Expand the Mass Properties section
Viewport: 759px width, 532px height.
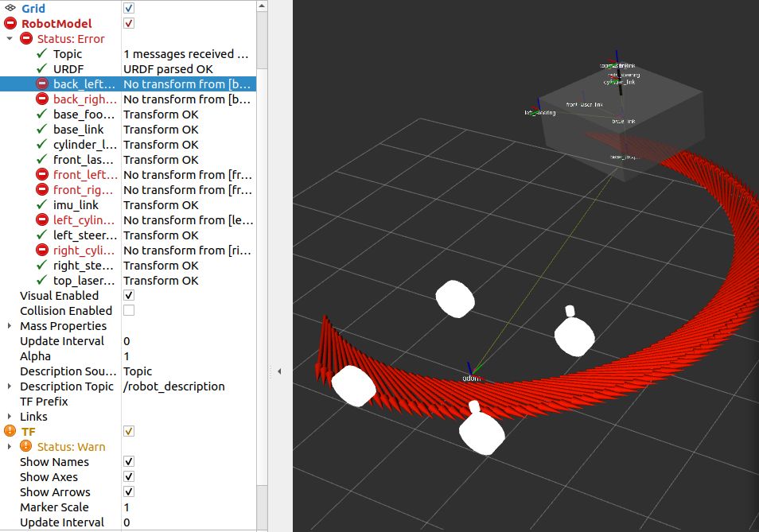click(x=10, y=325)
